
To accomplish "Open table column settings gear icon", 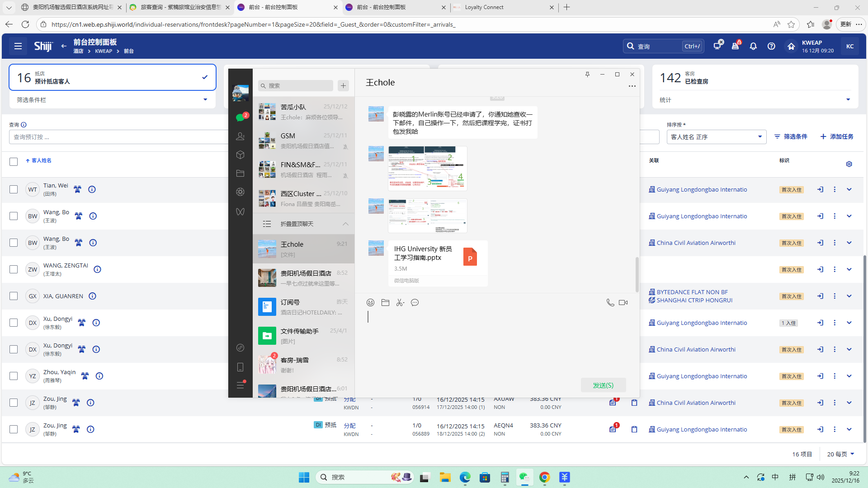I will tap(849, 164).
